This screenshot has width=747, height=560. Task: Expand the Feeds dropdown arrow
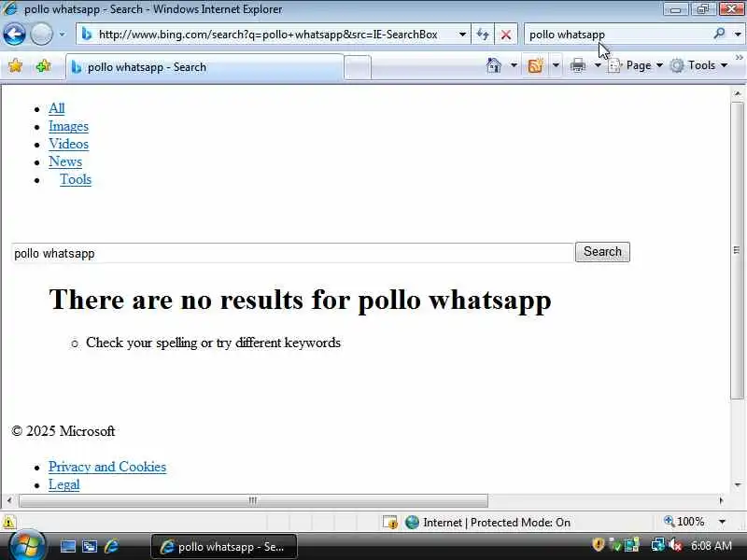(556, 65)
